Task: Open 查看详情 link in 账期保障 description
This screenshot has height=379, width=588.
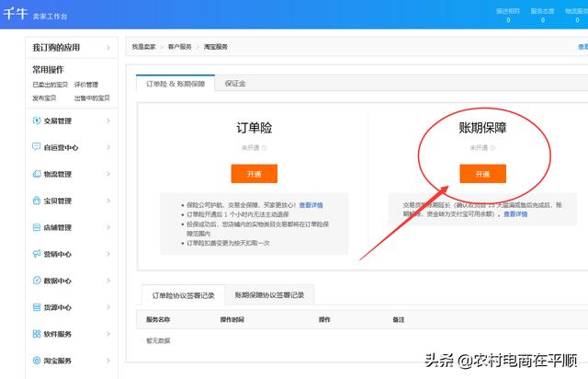Action: pos(515,214)
